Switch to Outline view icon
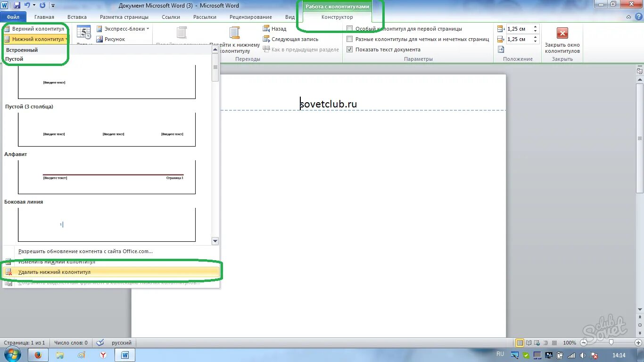The image size is (644, 362). (x=545, y=343)
